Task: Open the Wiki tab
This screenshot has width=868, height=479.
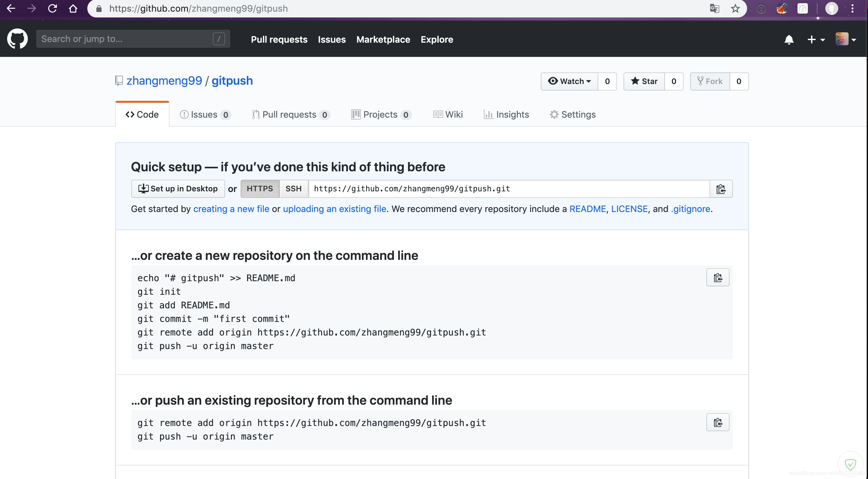Action: pos(448,114)
